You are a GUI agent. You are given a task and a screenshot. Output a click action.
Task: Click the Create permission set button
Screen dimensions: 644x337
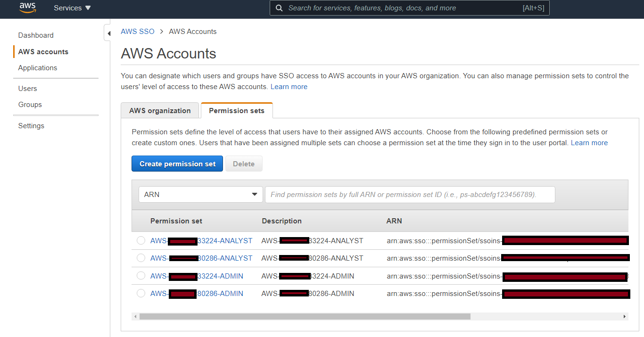pyautogui.click(x=177, y=164)
